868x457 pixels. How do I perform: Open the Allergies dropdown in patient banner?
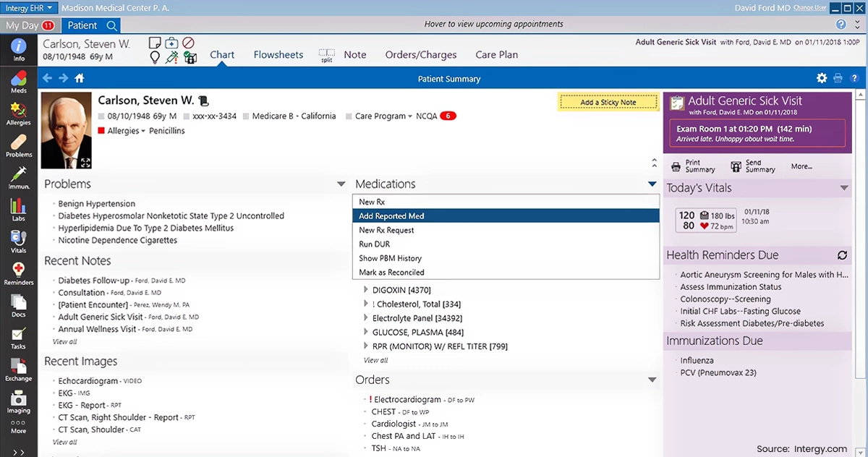(x=126, y=131)
